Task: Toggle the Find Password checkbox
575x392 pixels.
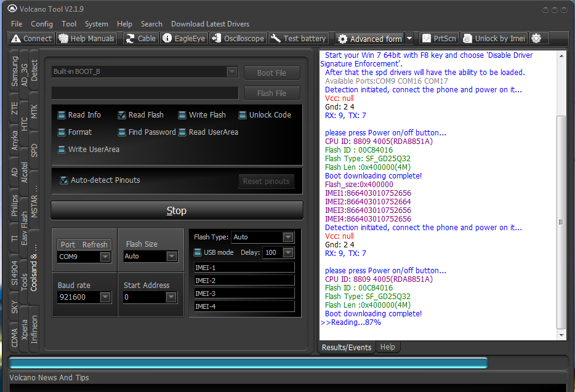Action: [x=122, y=132]
